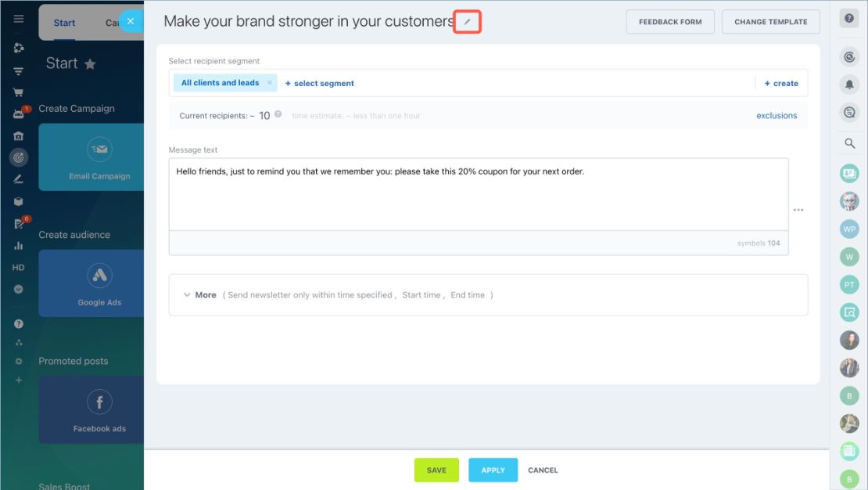Open the shopping cart icon in sidebar
Image resolution: width=868 pixels, height=490 pixels.
click(x=18, y=92)
